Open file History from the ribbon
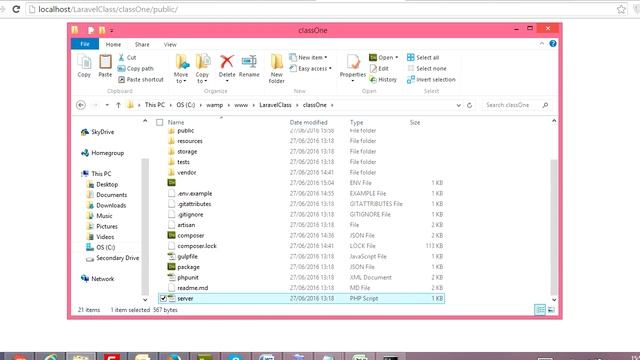The height and width of the screenshot is (360, 640). pyautogui.click(x=383, y=80)
